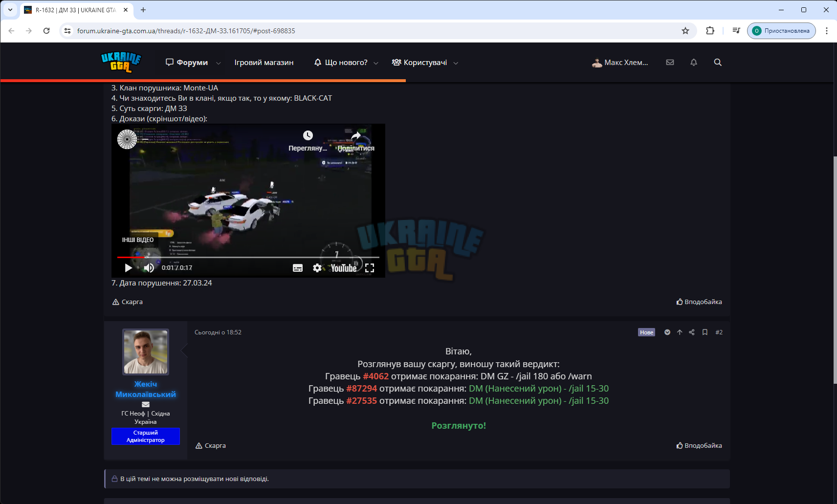Select the R-1632 | ДМ 33 tab

click(76, 10)
